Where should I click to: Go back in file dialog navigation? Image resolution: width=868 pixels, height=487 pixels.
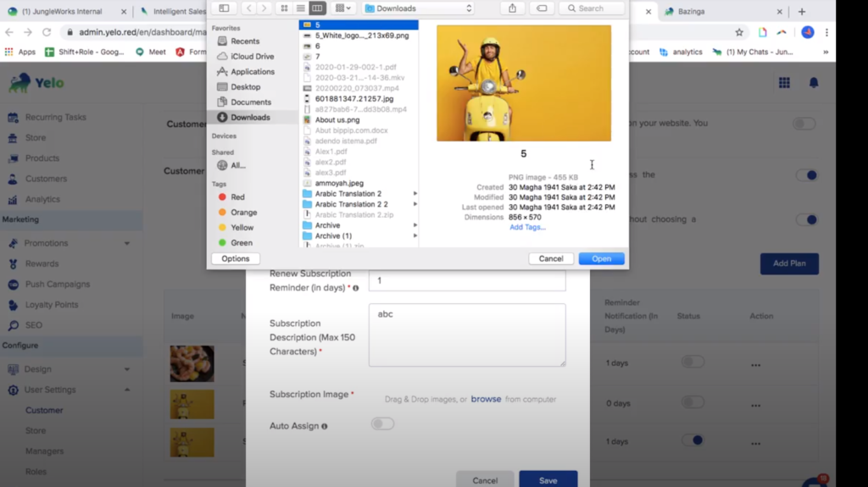point(248,8)
